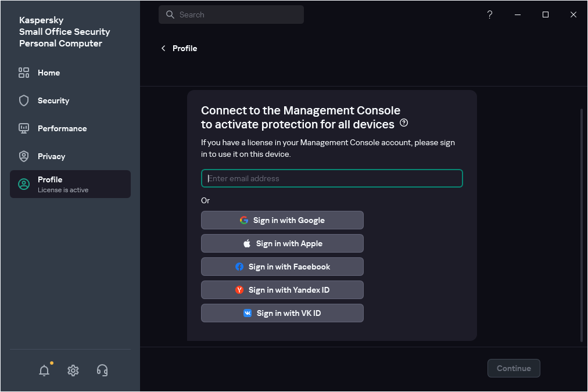Open settings via the gear icon
Image resolution: width=588 pixels, height=392 pixels.
click(73, 371)
